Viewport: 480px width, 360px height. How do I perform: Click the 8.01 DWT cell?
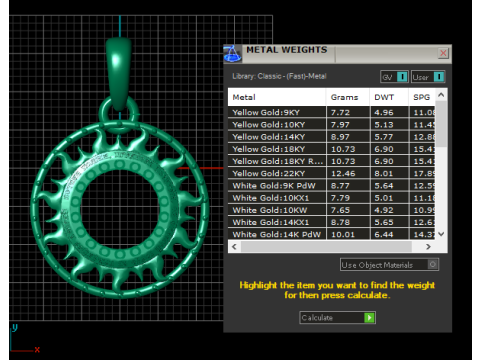pyautogui.click(x=389, y=173)
